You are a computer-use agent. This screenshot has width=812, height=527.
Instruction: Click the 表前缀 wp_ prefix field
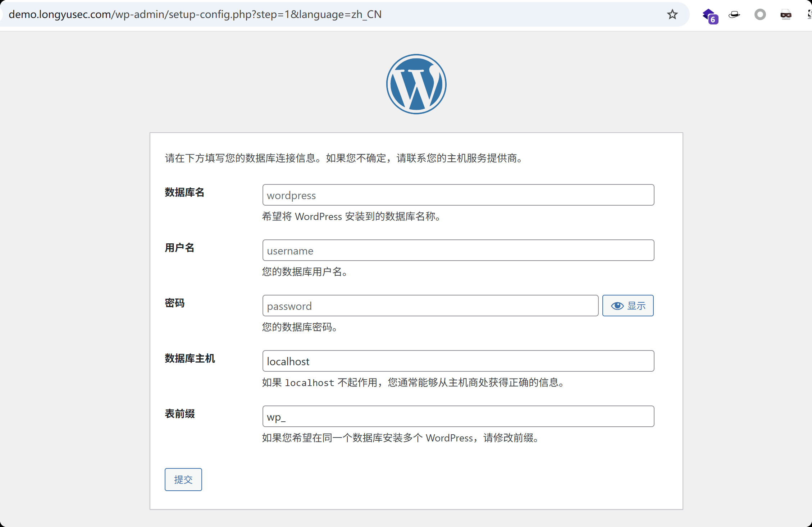[x=458, y=417]
